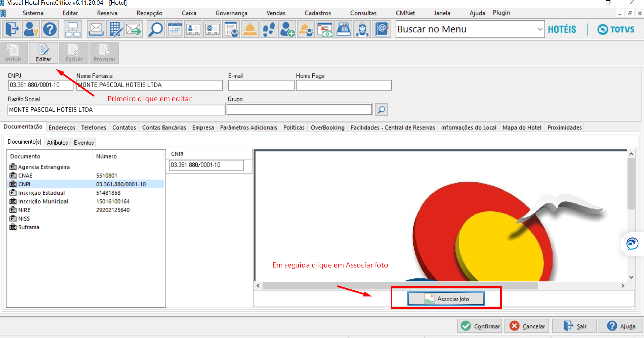The height and width of the screenshot is (338, 644).
Task: Click the user with key icon
Action: [31, 29]
